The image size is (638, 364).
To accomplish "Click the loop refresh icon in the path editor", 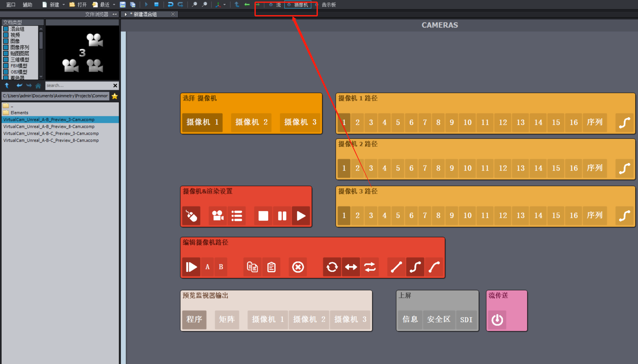I will pyautogui.click(x=332, y=267).
